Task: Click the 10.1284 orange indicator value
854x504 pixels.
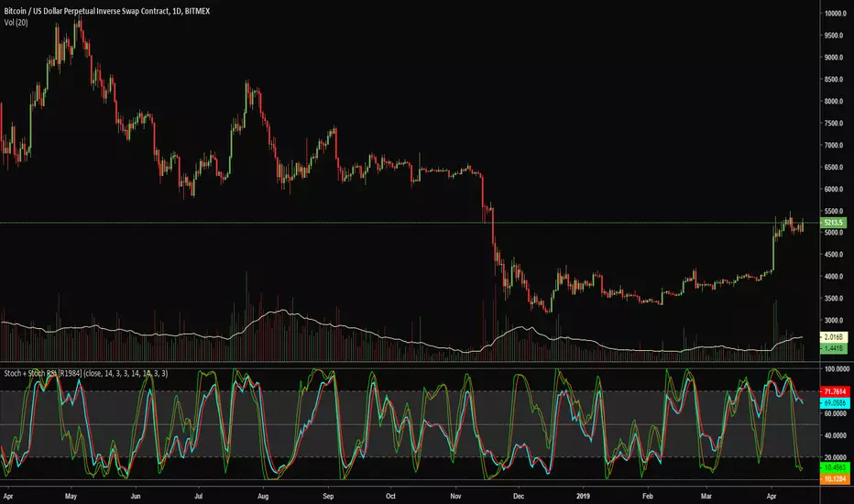Action: pyautogui.click(x=835, y=479)
